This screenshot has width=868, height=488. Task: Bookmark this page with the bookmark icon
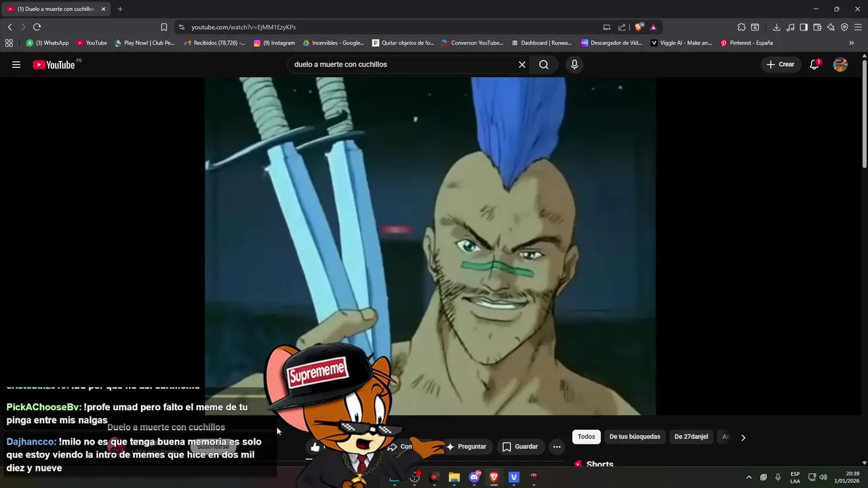click(x=164, y=27)
